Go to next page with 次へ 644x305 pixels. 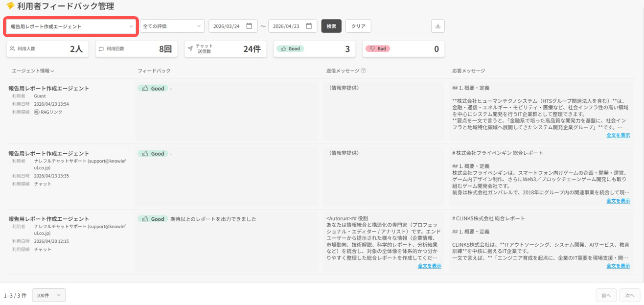(629, 295)
